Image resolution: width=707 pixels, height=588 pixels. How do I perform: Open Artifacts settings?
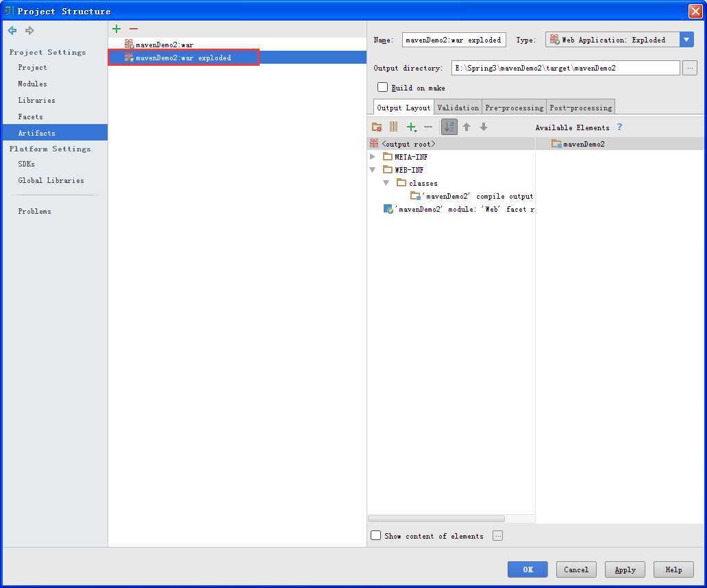55,132
